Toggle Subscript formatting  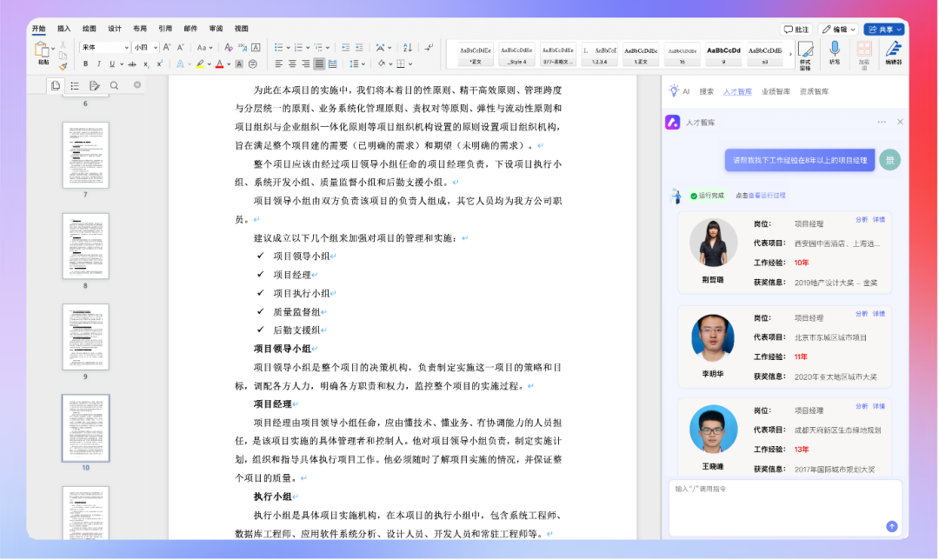coord(146,64)
